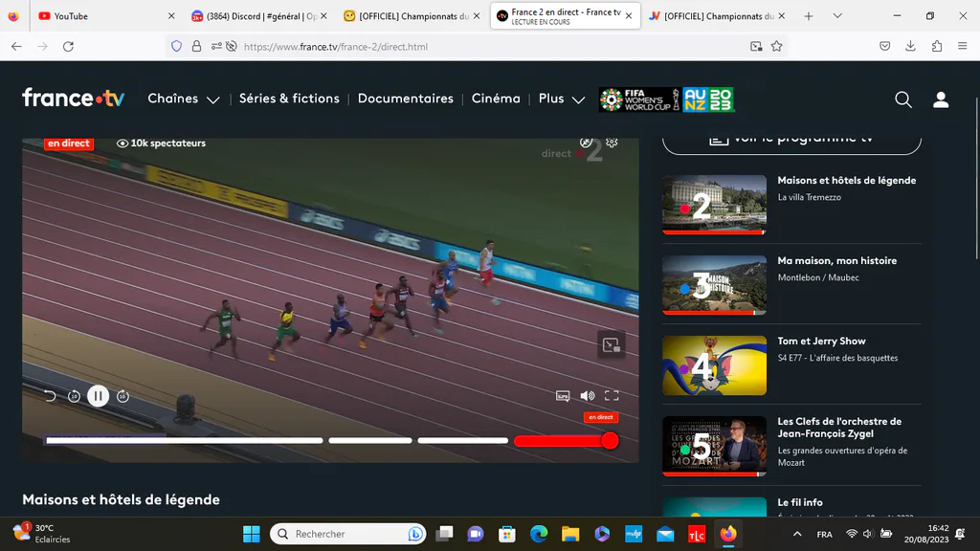This screenshot has width=980, height=551.
Task: Open a new browser tab
Action: click(x=808, y=16)
